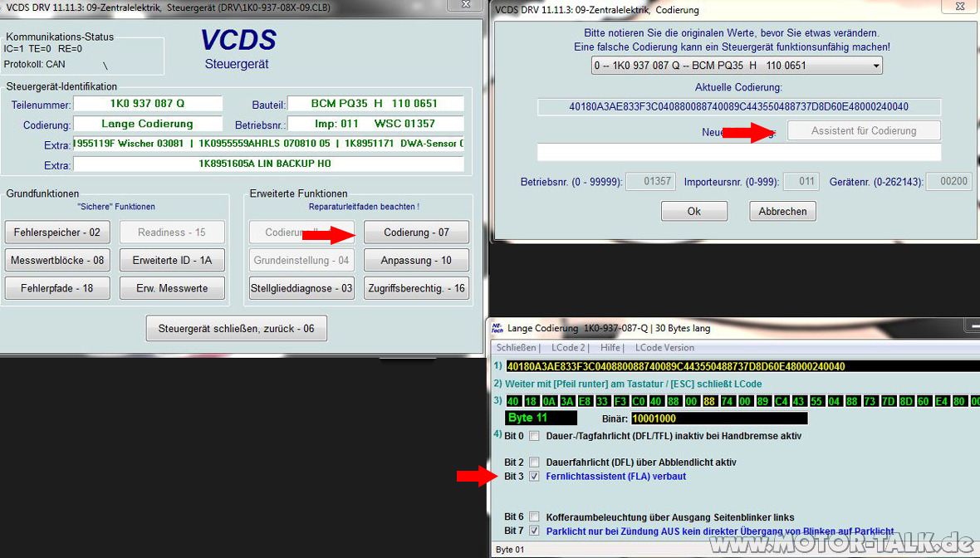
Task: Select byte cell 33
Action: [602, 401]
